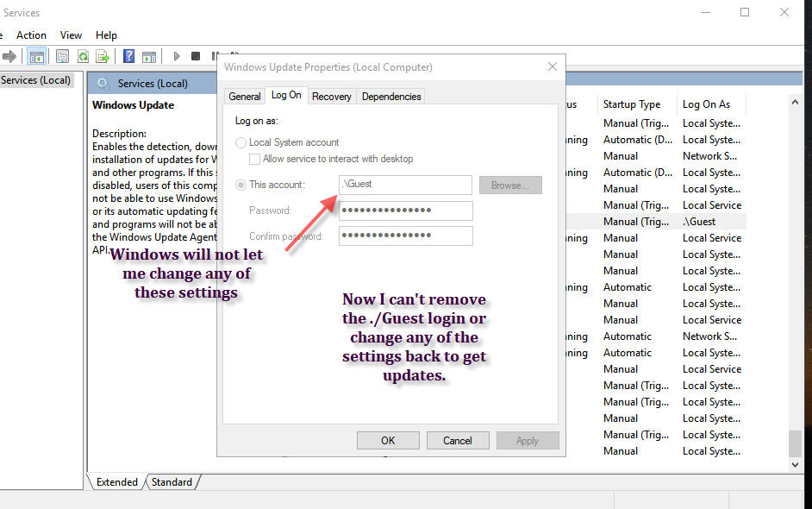Viewport: 812px width, 509px height.
Task: Enable Allow service to interact with desktop
Action: [255, 159]
